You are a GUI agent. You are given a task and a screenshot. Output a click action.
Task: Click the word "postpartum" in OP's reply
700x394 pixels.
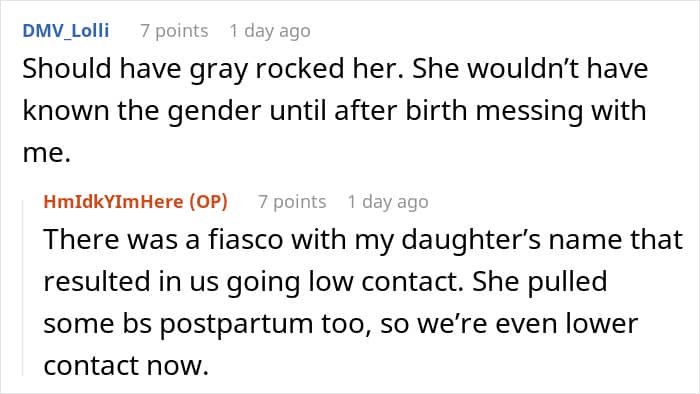pyautogui.click(x=236, y=324)
